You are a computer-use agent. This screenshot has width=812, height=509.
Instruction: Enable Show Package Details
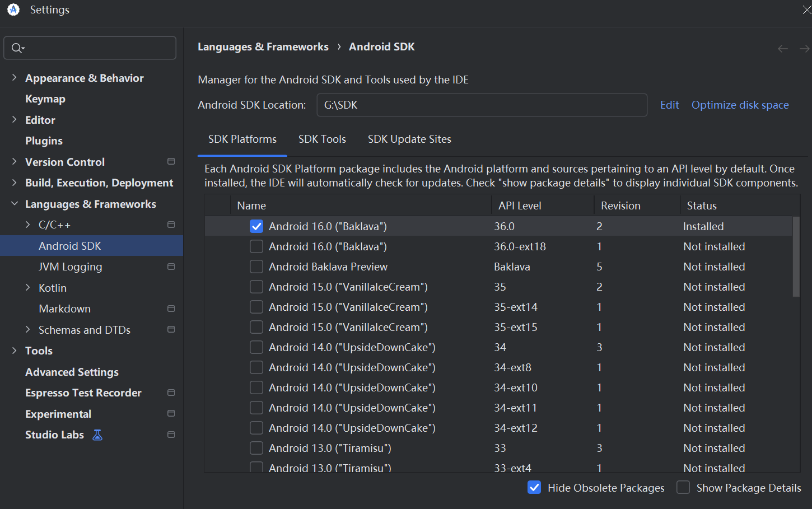click(683, 487)
